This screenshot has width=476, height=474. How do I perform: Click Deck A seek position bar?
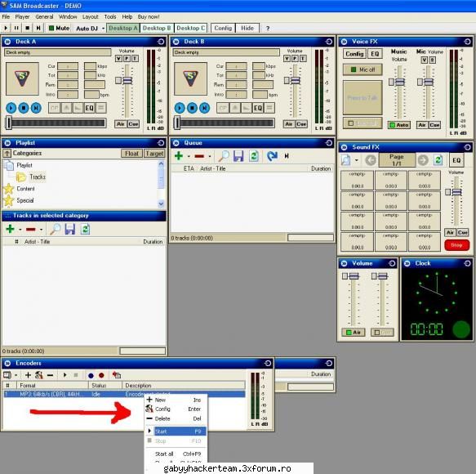click(x=56, y=123)
